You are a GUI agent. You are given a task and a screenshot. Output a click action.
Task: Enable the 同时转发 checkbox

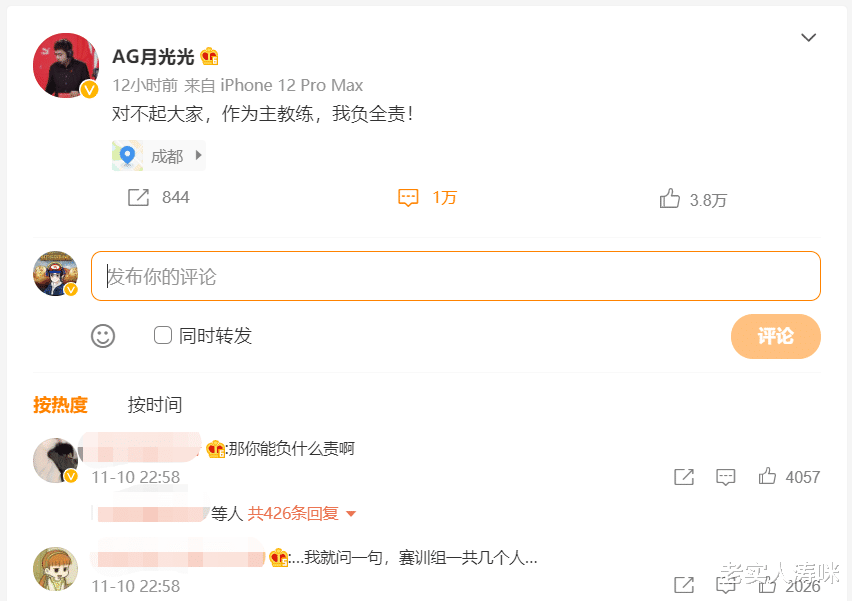163,335
